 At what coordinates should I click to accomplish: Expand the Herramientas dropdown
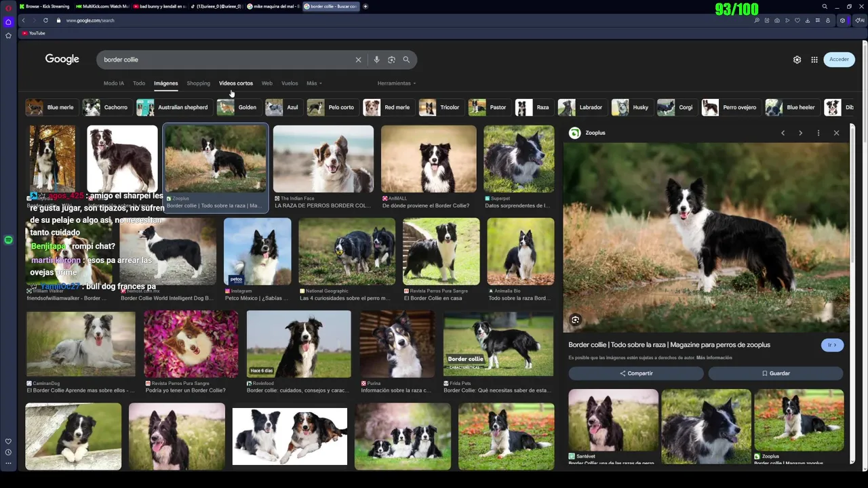(397, 83)
